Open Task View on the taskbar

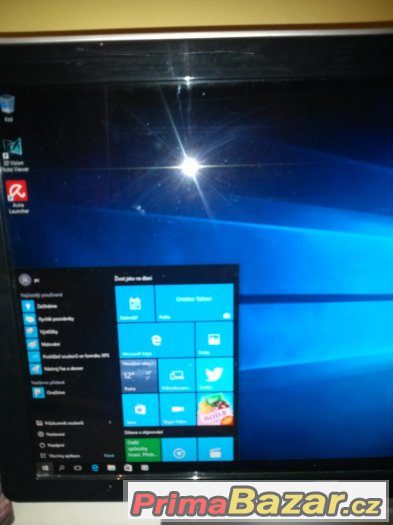[78, 468]
